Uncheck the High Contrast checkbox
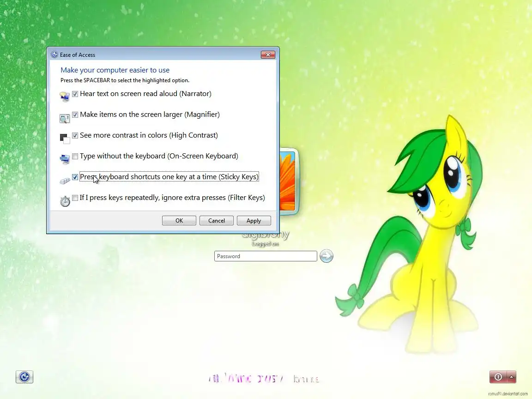 (75, 135)
